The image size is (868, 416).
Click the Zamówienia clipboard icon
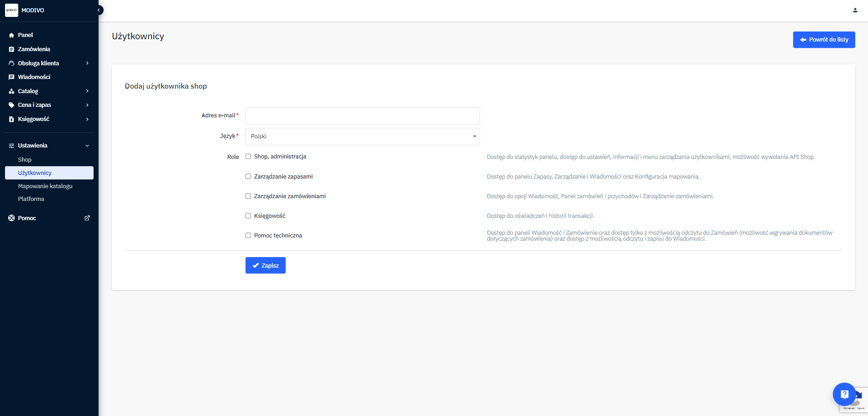(x=11, y=49)
